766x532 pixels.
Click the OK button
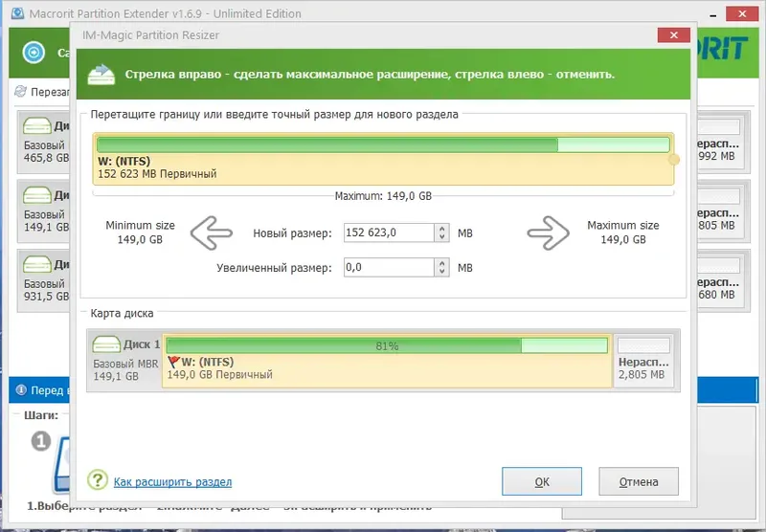[542, 481]
